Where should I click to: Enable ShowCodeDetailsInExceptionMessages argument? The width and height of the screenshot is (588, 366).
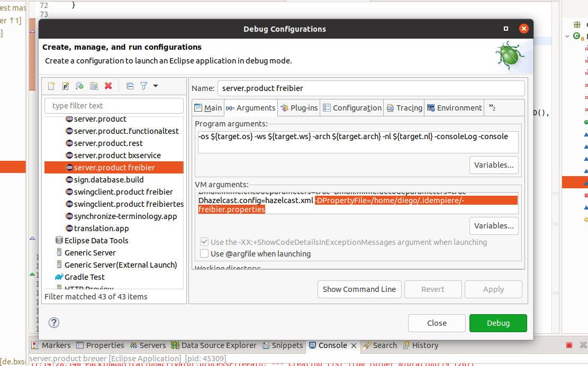click(204, 242)
